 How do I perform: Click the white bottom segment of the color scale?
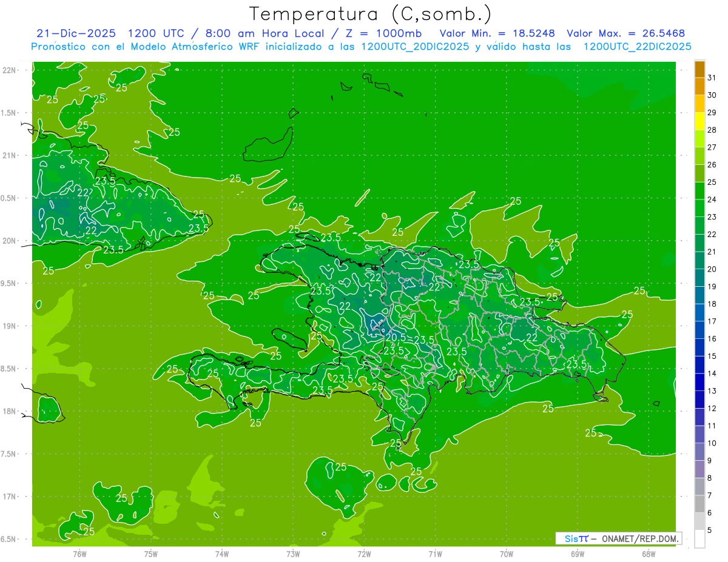coord(699,538)
